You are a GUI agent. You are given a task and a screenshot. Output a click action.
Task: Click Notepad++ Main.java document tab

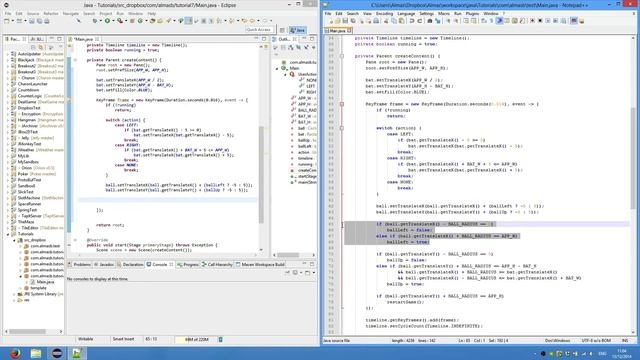[338, 31]
